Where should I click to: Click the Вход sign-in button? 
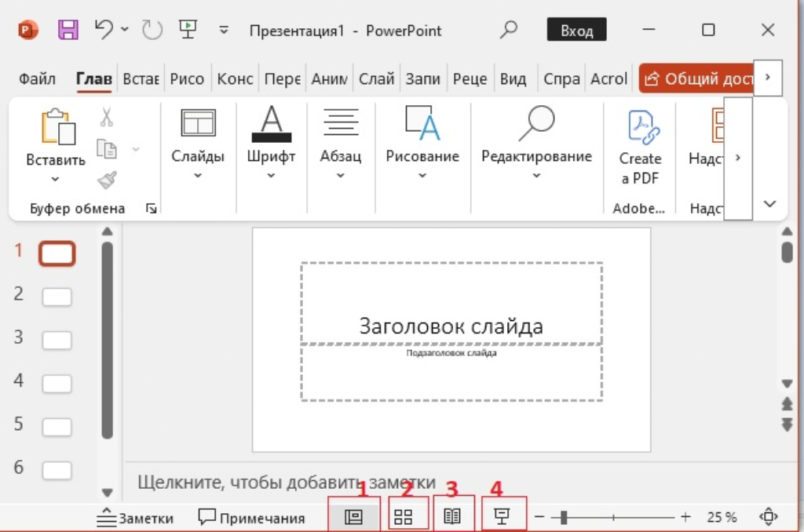point(576,31)
